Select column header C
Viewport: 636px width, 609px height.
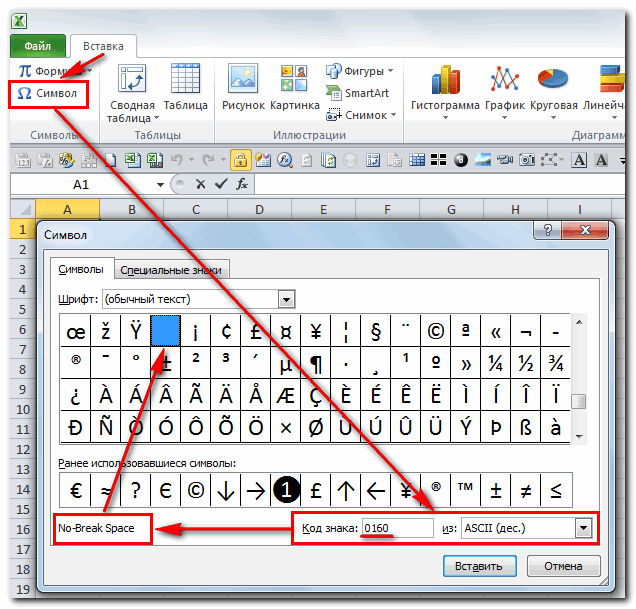point(196,210)
